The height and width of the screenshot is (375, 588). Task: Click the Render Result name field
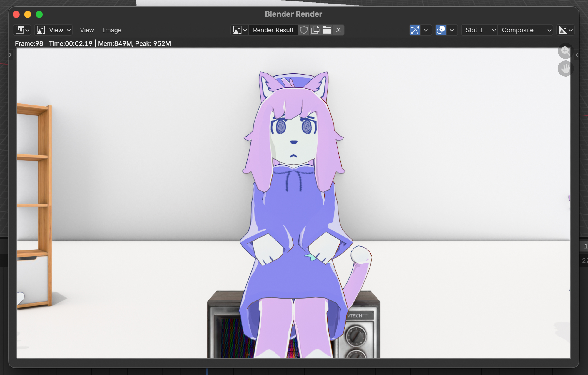pyautogui.click(x=273, y=30)
